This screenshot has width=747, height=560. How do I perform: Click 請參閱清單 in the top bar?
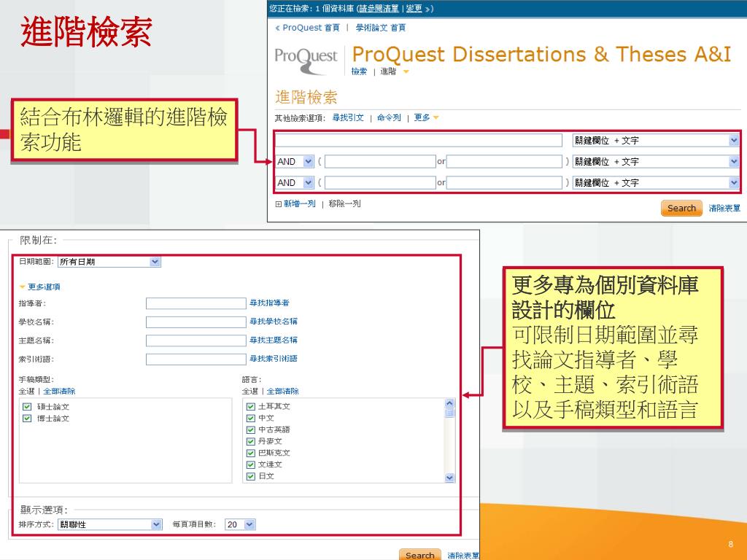(379, 9)
